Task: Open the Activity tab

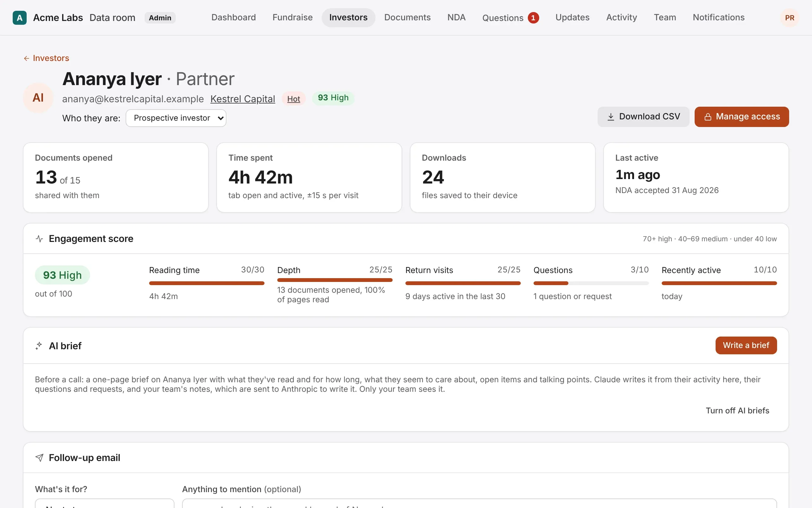Action: [621, 17]
